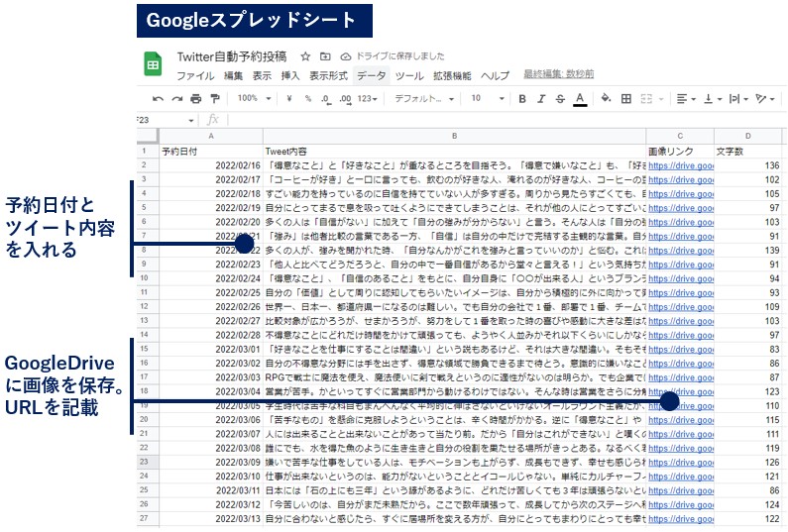Open the 100% zoom dropdown

pos(255,98)
